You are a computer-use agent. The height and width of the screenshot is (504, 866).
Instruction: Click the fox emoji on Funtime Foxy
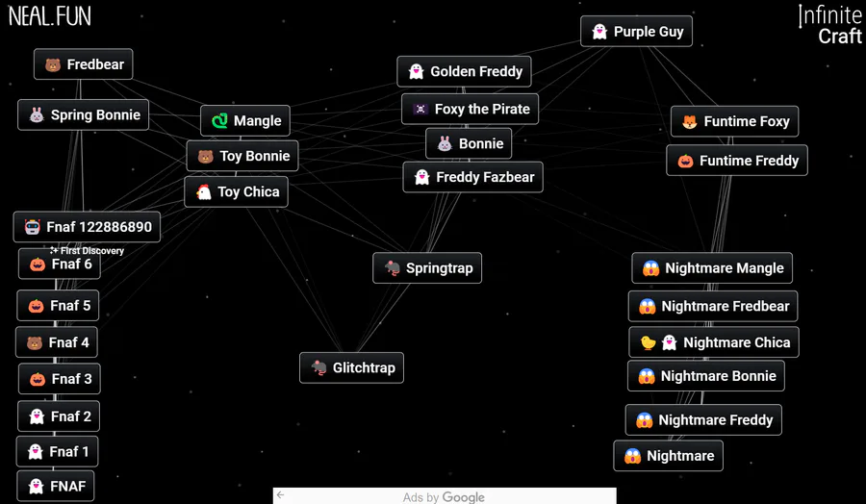pyautogui.click(x=689, y=121)
